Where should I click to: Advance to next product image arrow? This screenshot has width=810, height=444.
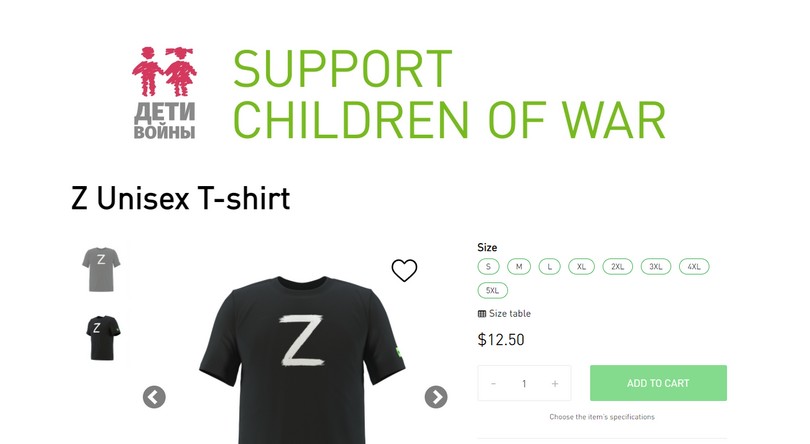(x=436, y=397)
